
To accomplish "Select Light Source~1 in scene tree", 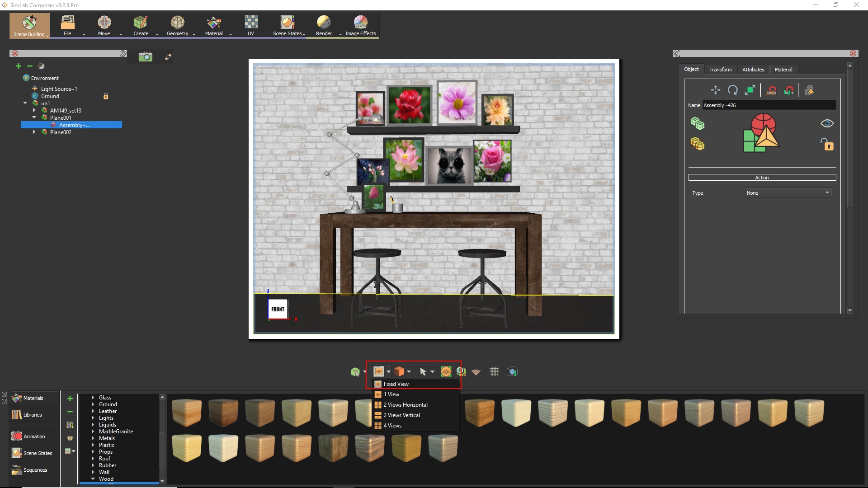I will tap(59, 89).
